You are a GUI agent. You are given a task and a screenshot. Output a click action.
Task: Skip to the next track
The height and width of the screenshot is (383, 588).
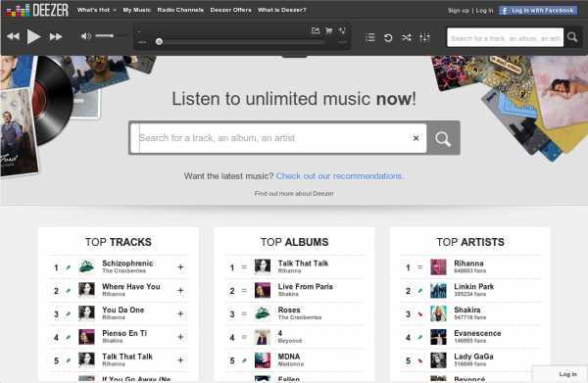[56, 36]
